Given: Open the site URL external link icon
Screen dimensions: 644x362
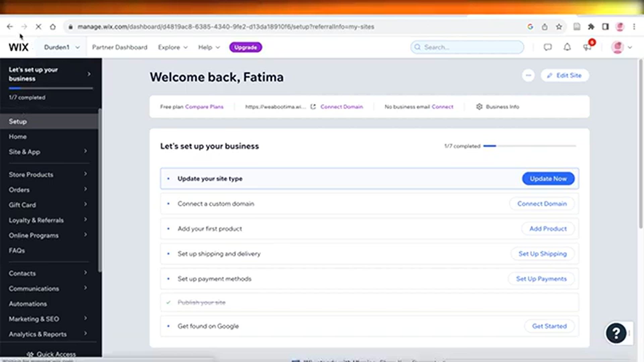Looking at the screenshot, I should [313, 107].
